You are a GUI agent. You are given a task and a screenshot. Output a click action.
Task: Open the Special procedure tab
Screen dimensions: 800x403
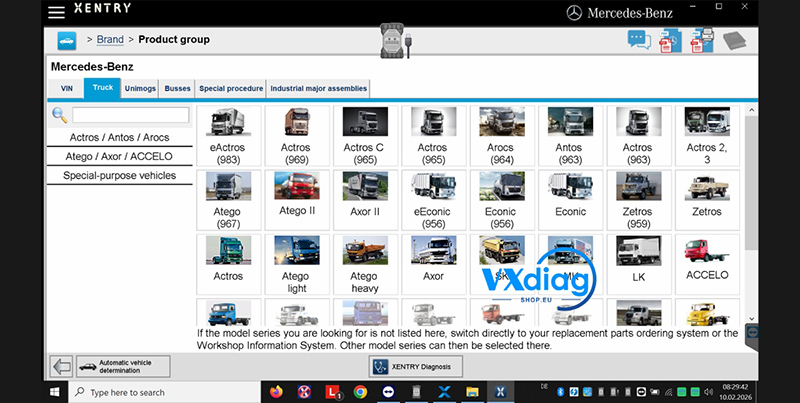(x=231, y=89)
